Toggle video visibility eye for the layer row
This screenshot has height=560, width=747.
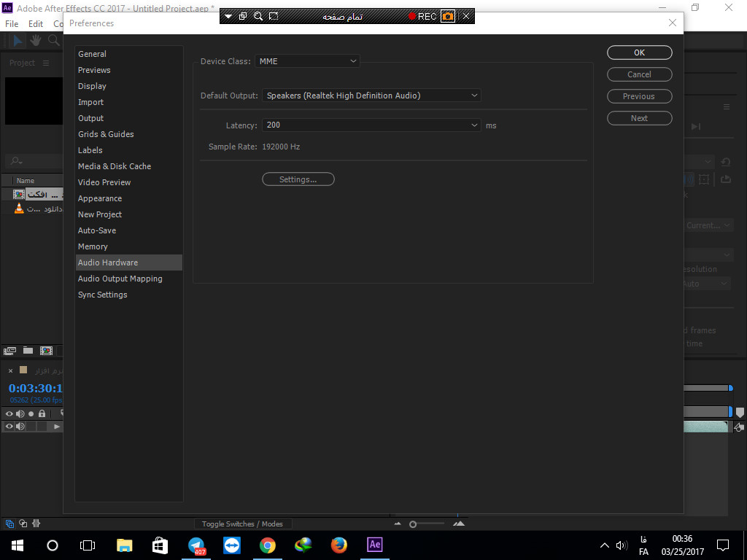(x=9, y=426)
